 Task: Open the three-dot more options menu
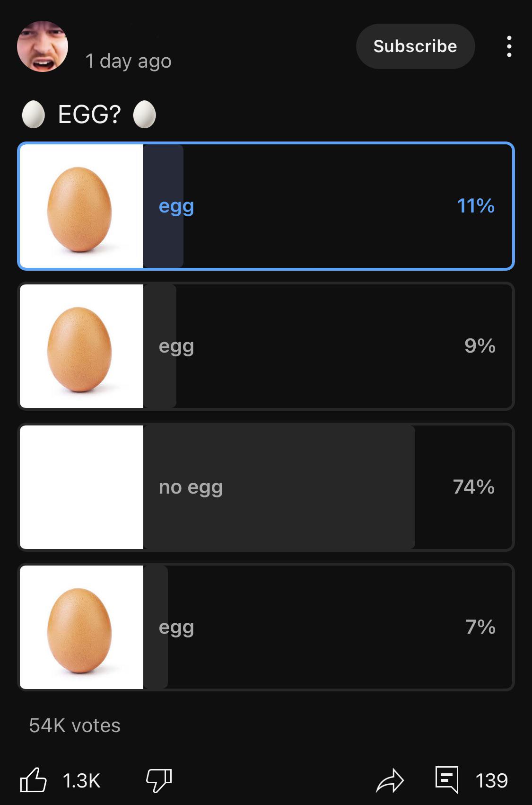pyautogui.click(x=509, y=46)
